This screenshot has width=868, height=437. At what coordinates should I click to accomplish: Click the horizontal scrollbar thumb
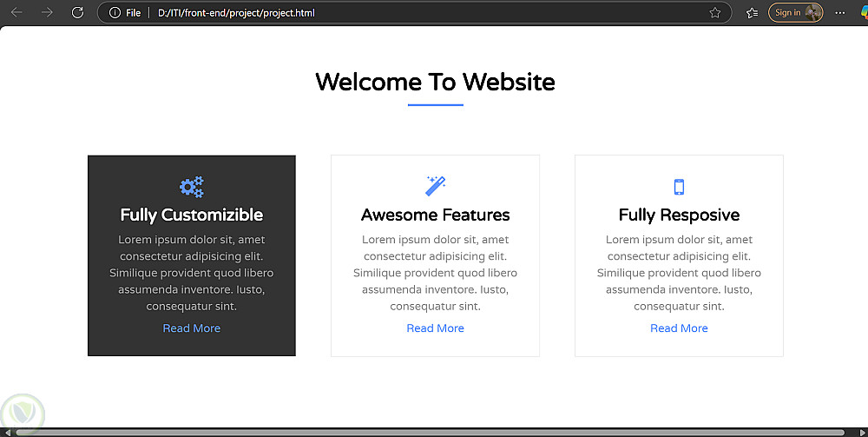point(431,433)
